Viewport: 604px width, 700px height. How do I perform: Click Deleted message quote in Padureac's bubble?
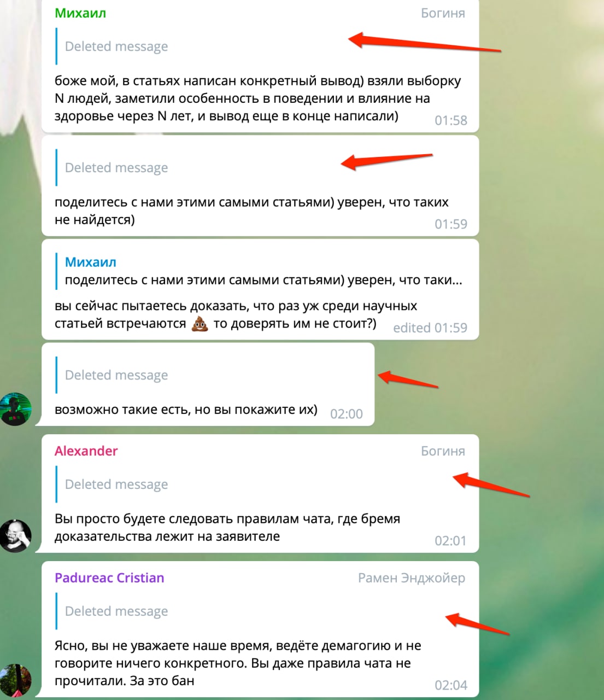point(116,611)
